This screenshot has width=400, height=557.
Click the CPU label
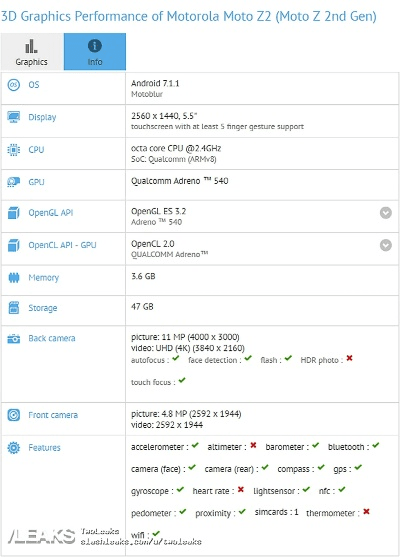pos(36,150)
